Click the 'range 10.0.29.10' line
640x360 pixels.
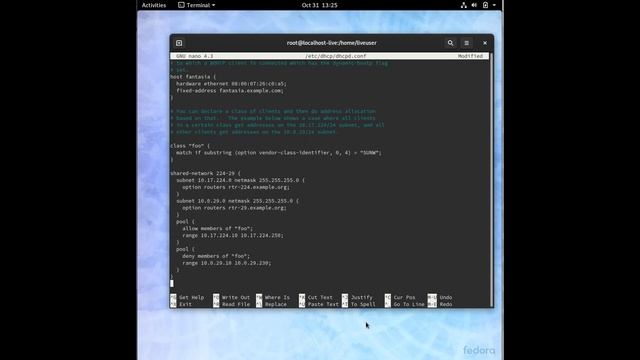227,263
